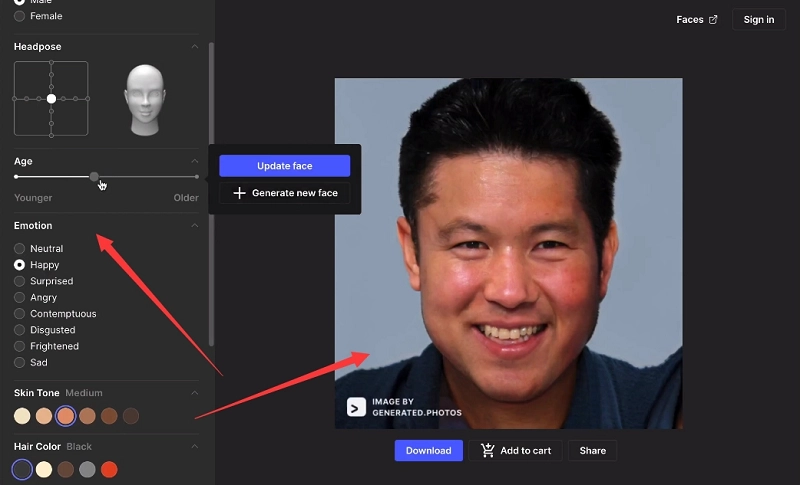
Task: Pick the lightest skin tone swatch
Action: click(22, 416)
